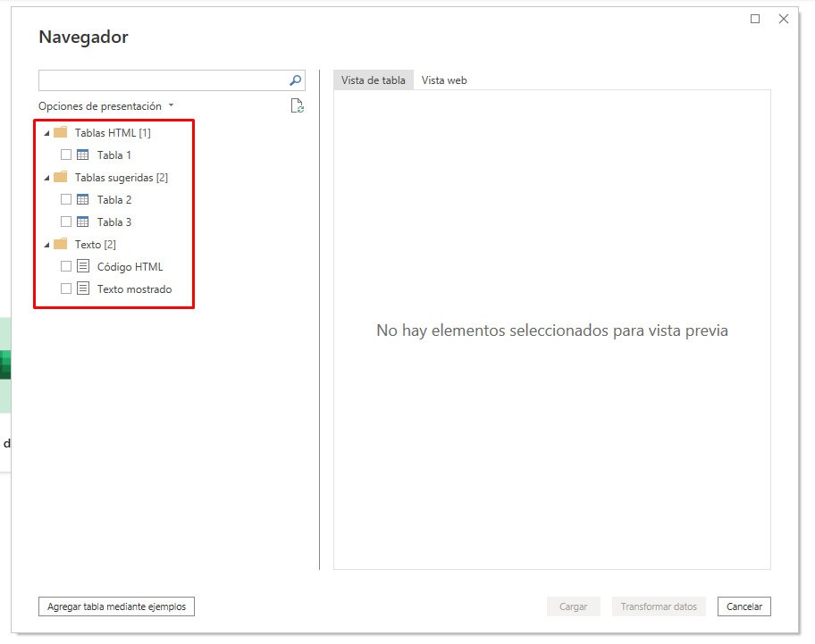This screenshot has width=815, height=644.
Task: Click the Texto folder icon
Action: [61, 244]
